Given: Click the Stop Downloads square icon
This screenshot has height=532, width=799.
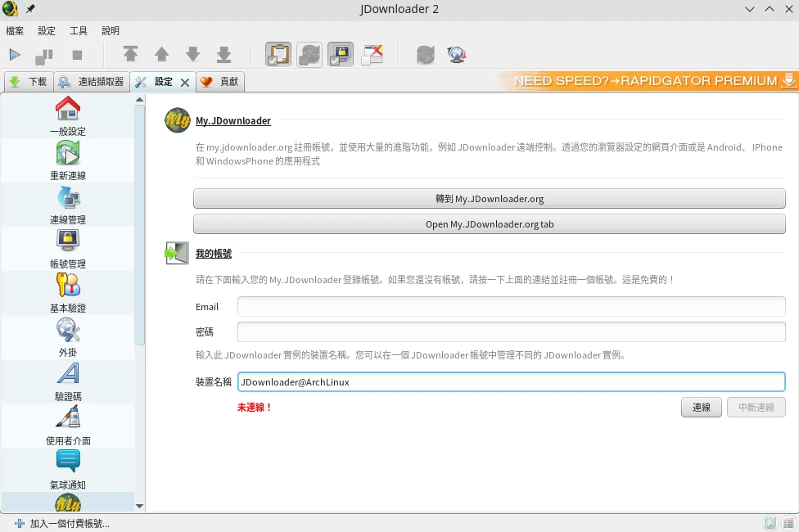Looking at the screenshot, I should coord(77,55).
